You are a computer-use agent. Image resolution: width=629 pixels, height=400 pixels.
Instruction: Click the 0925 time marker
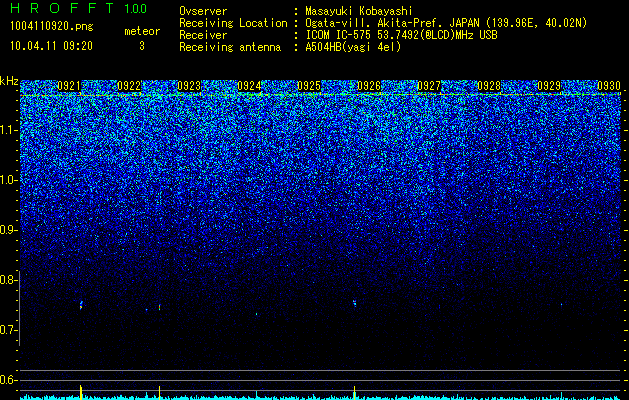pyautogui.click(x=309, y=86)
